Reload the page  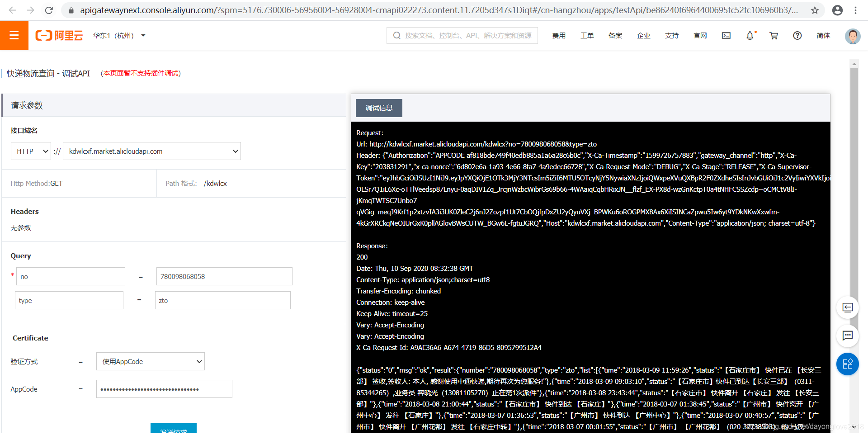coord(49,10)
